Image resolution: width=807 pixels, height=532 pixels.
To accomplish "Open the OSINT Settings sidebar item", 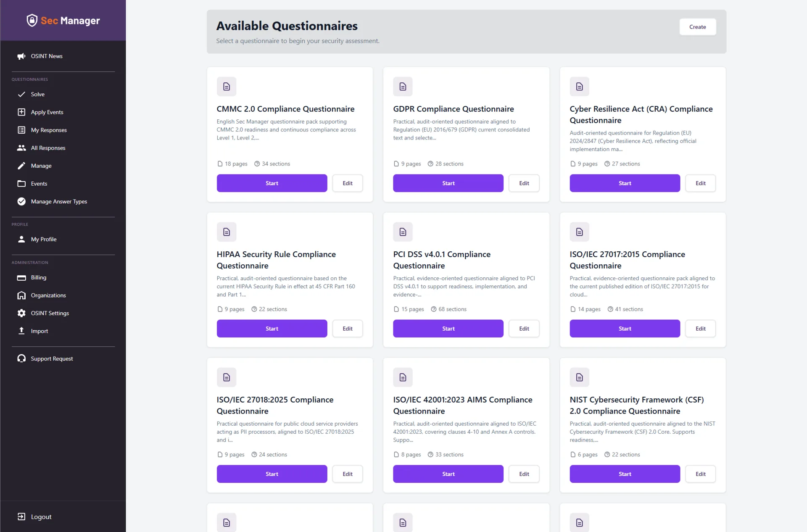I will click(x=63, y=313).
